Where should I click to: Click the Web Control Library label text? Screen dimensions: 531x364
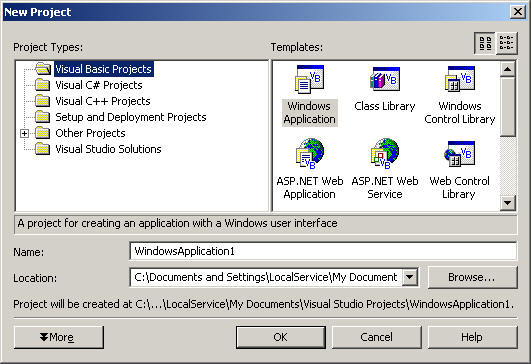(x=460, y=188)
